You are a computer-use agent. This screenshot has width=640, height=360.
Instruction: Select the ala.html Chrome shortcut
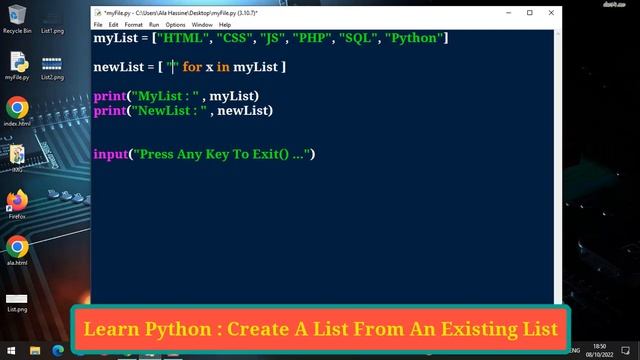(17, 251)
